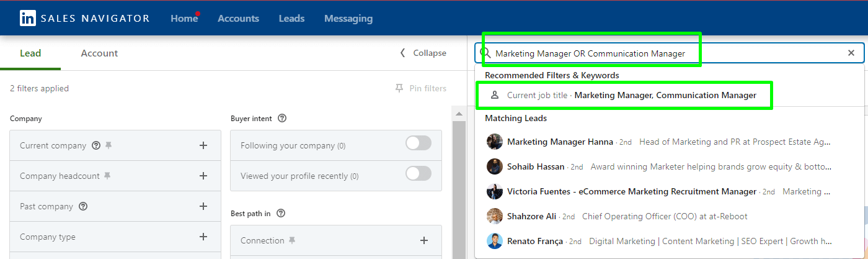Open Renato França's profile photo
The width and height of the screenshot is (868, 259).
pos(495,241)
